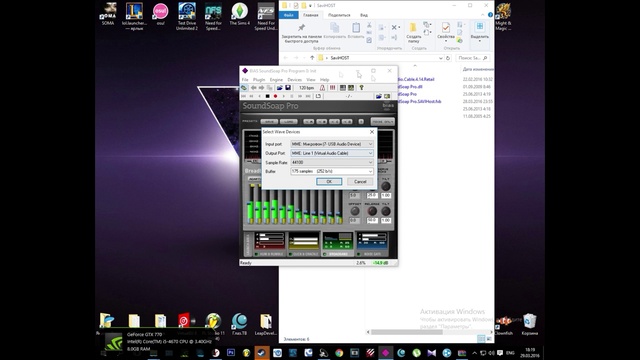The width and height of the screenshot is (640, 360).
Task: Open Выделить select dropdown in Explorer ribbon
Action: (x=480, y=32)
